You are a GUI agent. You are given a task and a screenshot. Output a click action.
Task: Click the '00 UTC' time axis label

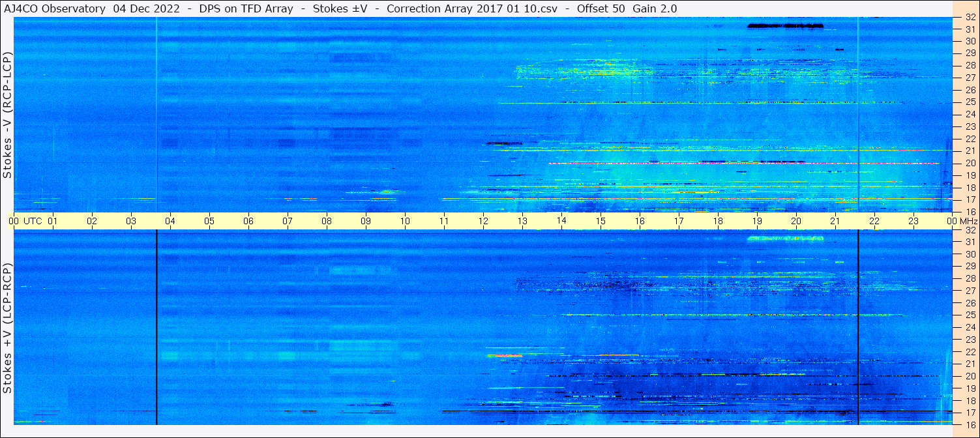click(x=25, y=221)
